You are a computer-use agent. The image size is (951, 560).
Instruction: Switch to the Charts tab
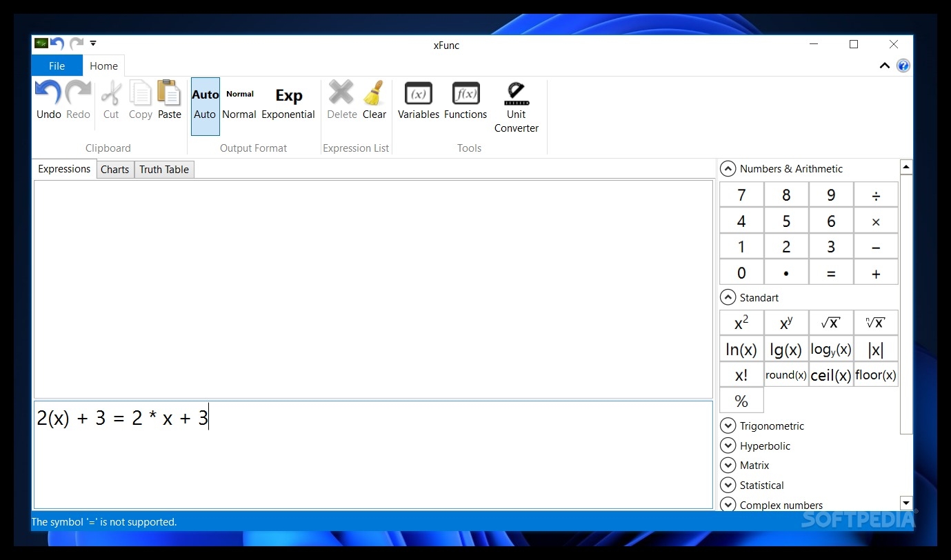pos(115,170)
